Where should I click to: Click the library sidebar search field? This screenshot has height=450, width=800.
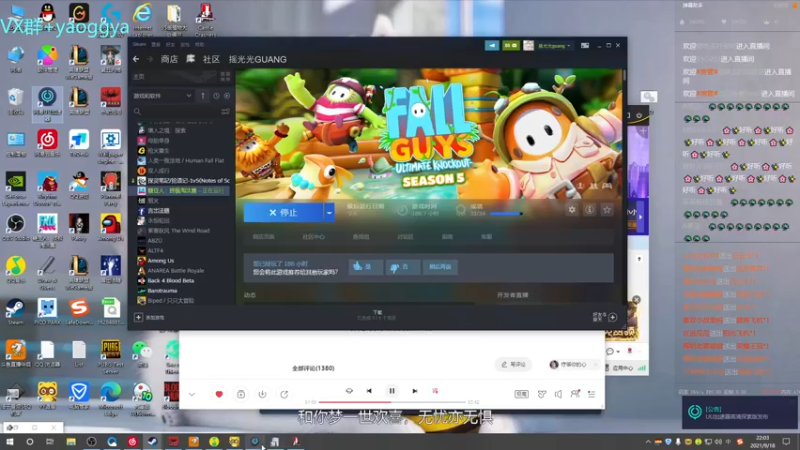[176, 111]
